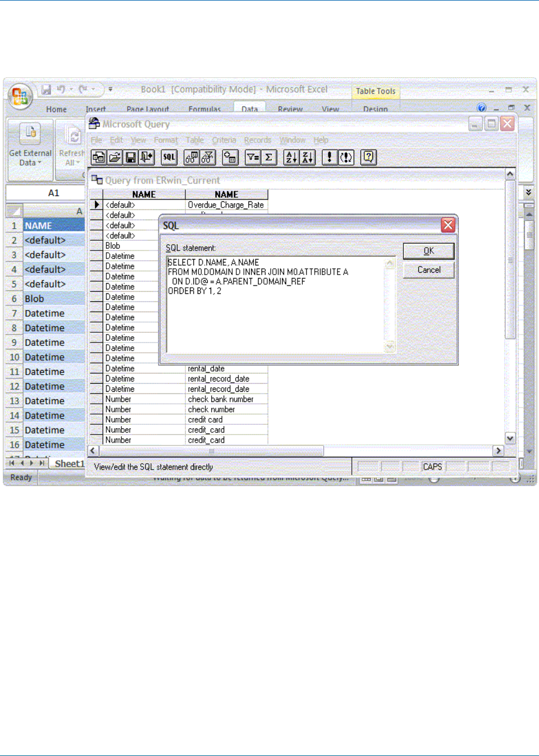Select the Overdue_Charge_Rate cell
The image size is (539, 756).
(x=227, y=205)
